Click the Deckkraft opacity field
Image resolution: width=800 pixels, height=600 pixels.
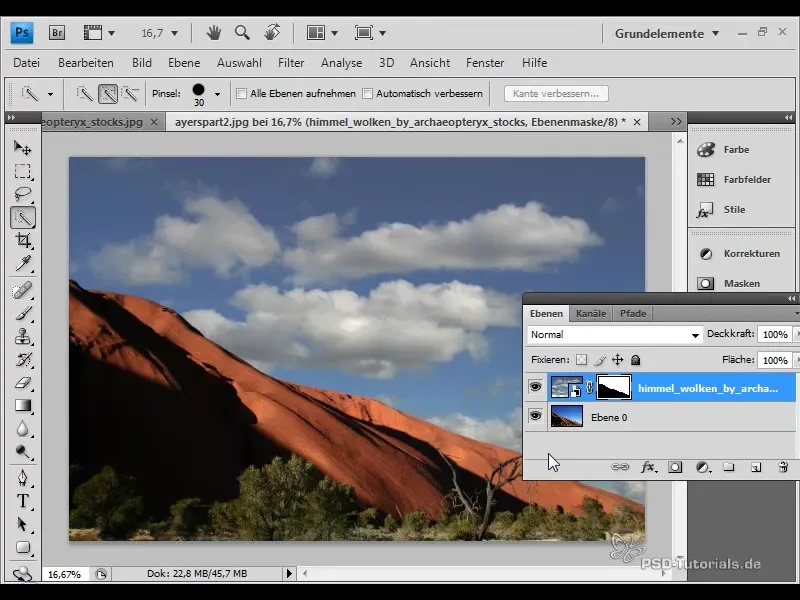click(x=775, y=335)
